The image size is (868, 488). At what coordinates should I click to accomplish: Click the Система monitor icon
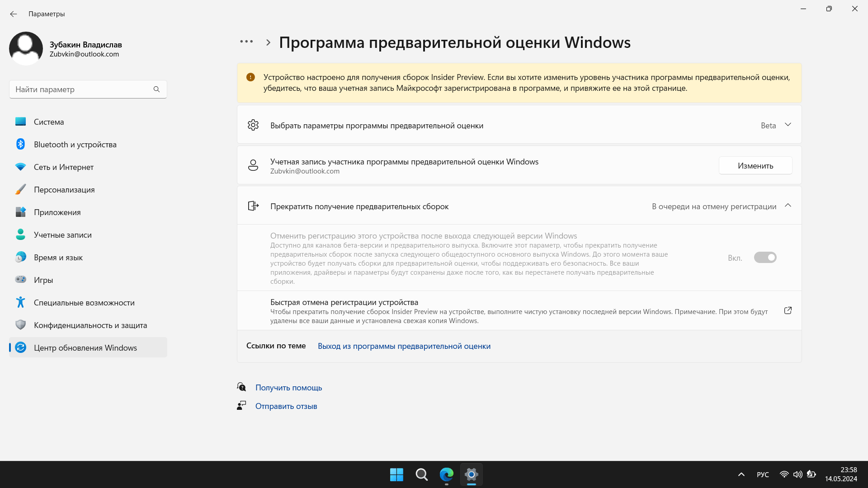point(20,122)
